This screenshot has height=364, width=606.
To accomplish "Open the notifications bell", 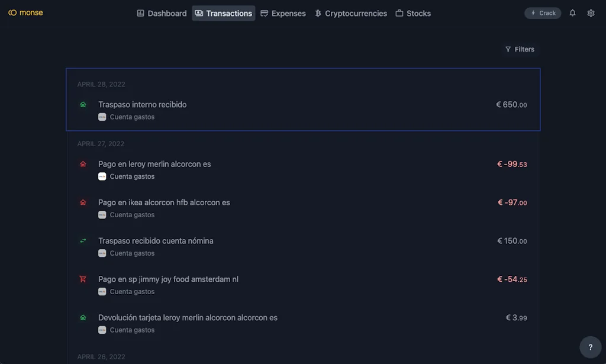I will (x=572, y=12).
